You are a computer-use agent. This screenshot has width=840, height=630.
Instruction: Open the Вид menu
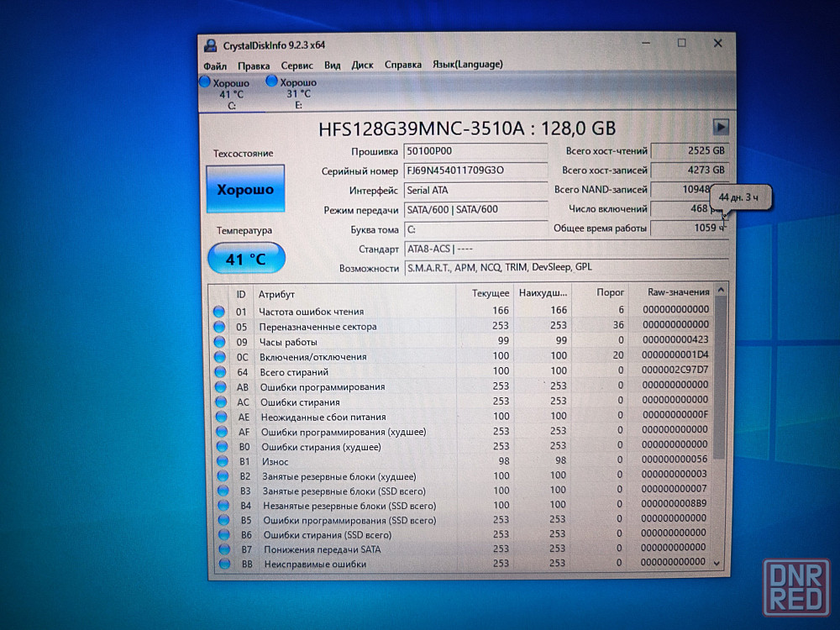(x=332, y=65)
